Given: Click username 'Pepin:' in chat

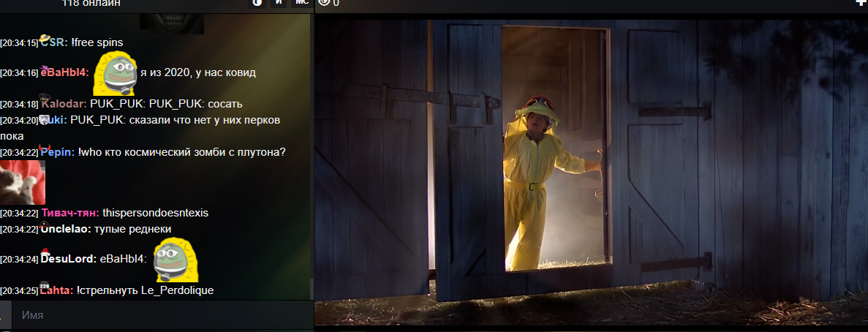Looking at the screenshot, I should (58, 152).
